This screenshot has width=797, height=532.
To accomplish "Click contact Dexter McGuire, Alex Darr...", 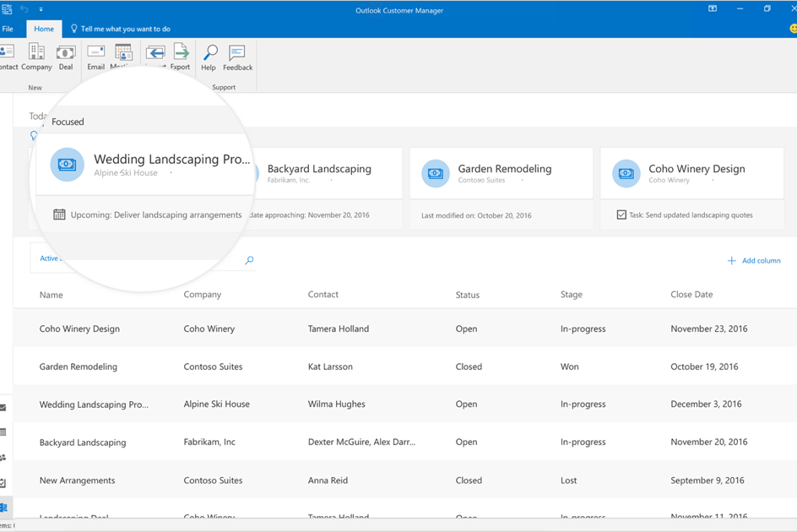I will [361, 442].
